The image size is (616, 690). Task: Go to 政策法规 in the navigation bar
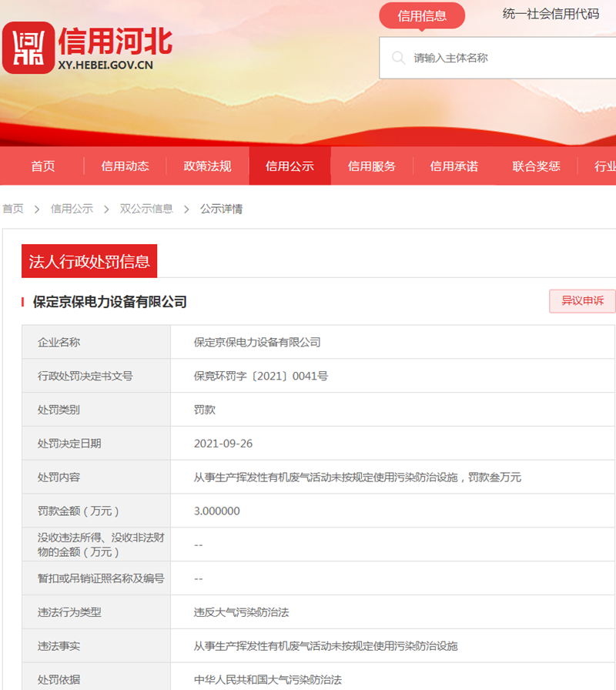(207, 166)
